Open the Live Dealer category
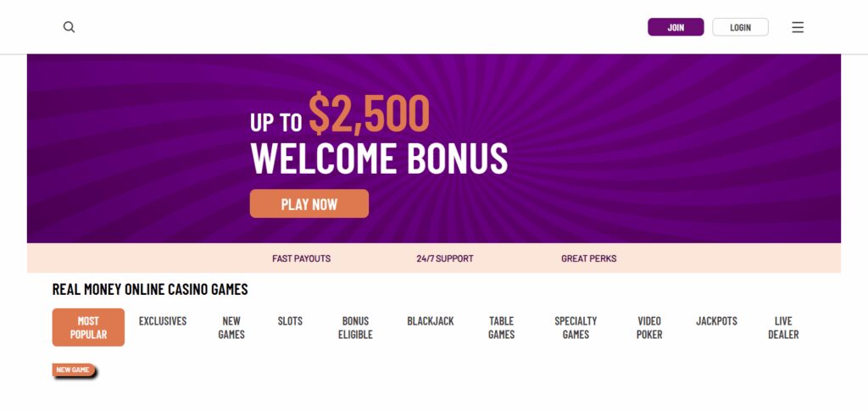The image size is (868, 411). click(x=783, y=327)
